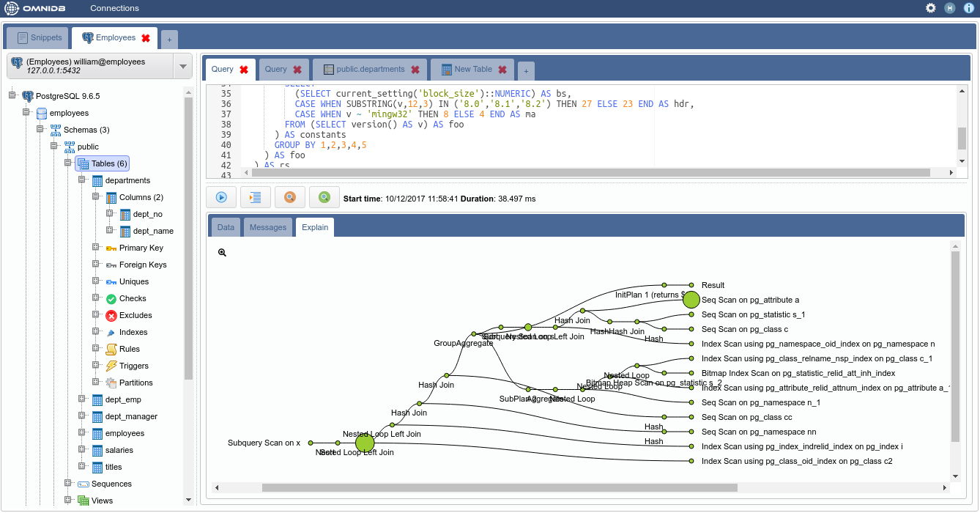Click the SQL editor horizontal scrollbar
This screenshot has height=513, width=980.
(590, 172)
